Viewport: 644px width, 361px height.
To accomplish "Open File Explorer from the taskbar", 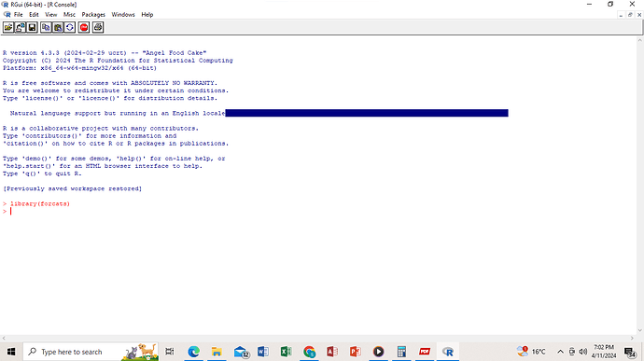I will (217, 352).
